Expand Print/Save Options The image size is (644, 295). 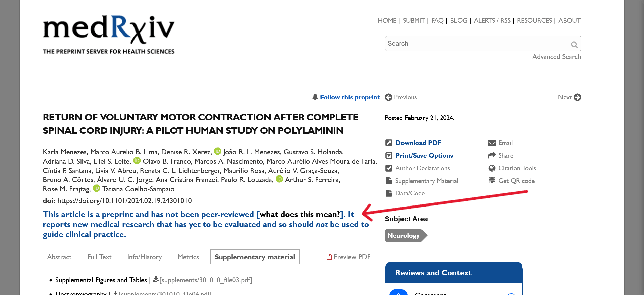424,155
